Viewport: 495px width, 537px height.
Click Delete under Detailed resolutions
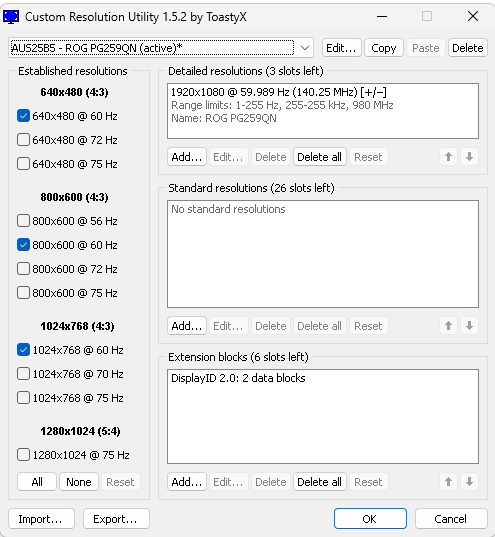(x=271, y=157)
